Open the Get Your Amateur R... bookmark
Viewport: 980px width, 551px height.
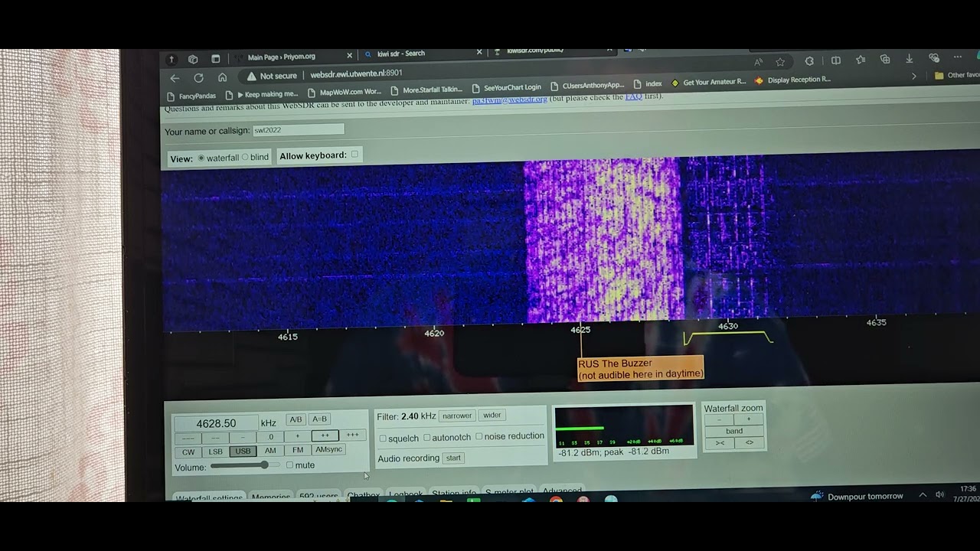click(x=707, y=82)
